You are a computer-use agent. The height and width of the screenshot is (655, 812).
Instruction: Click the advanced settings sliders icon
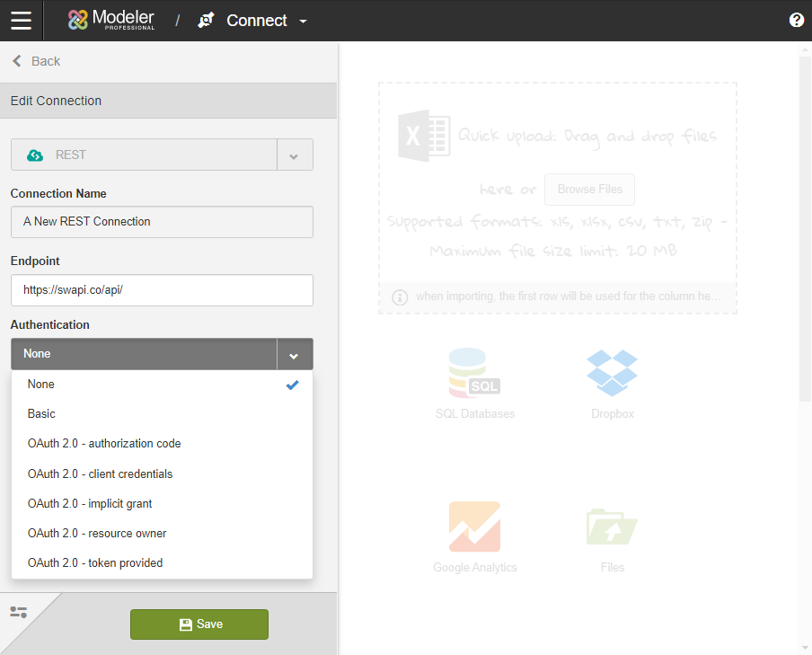coord(19,612)
